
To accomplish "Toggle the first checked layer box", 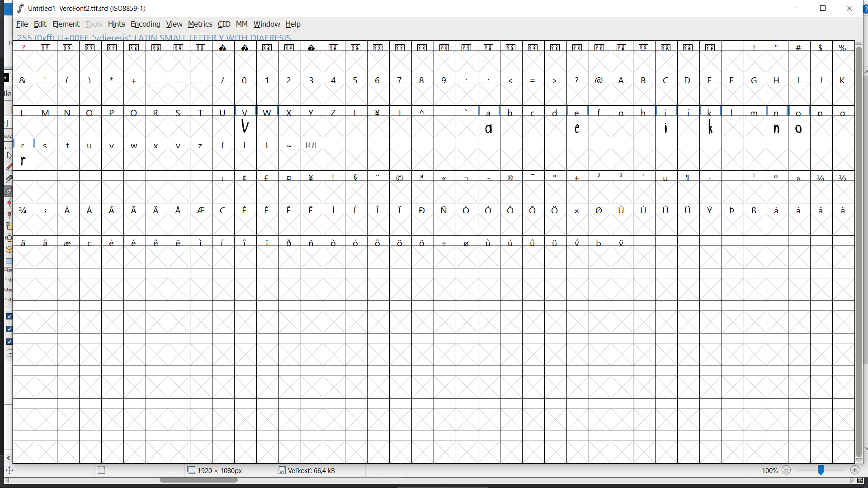I will click(x=9, y=316).
